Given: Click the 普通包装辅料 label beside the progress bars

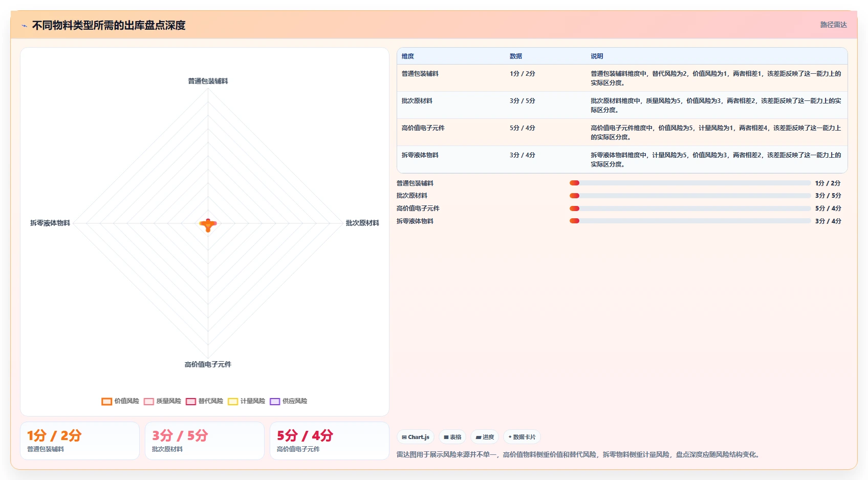Looking at the screenshot, I should pyautogui.click(x=415, y=183).
